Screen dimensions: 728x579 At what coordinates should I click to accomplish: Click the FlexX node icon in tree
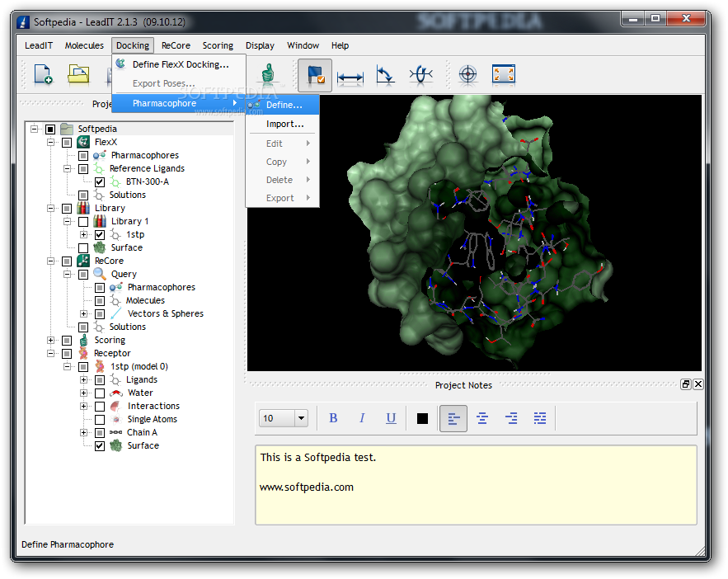coord(83,142)
